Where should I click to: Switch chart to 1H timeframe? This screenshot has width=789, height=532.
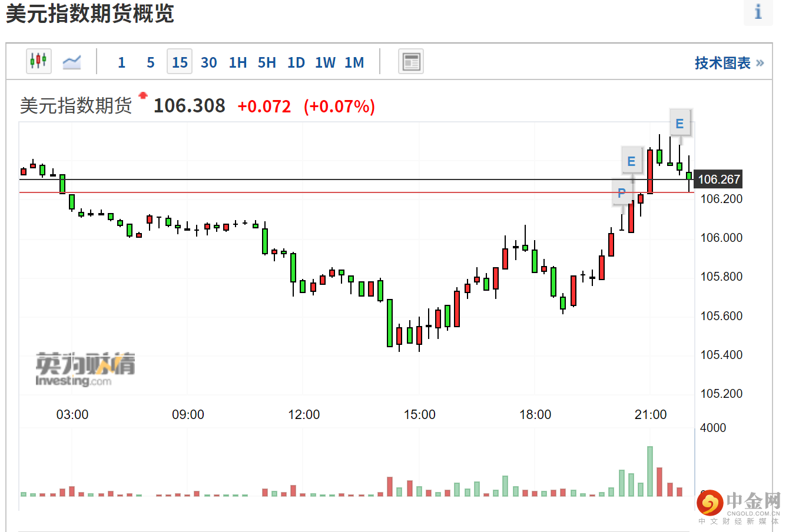pyautogui.click(x=238, y=62)
